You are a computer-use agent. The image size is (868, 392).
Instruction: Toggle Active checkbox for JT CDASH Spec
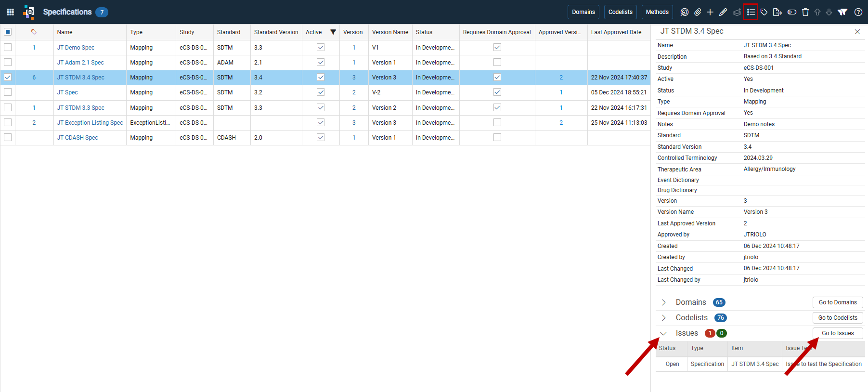tap(321, 137)
